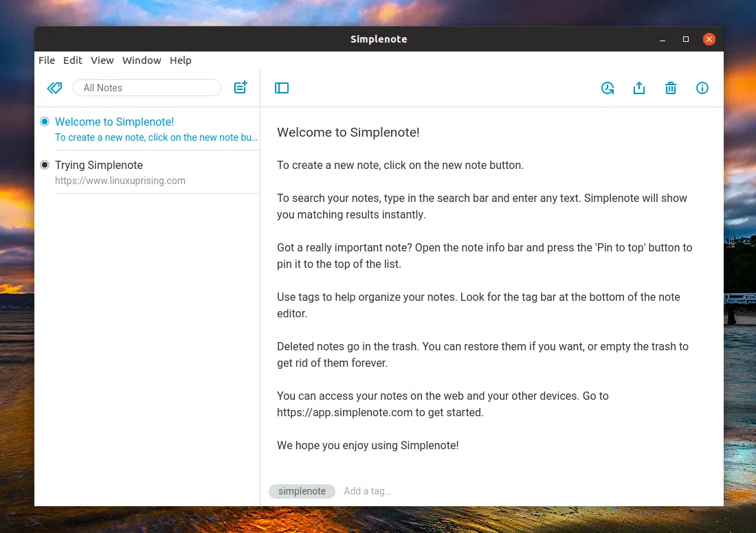Viewport: 756px width, 533px height.
Task: Close the Simplenote window
Action: click(x=709, y=38)
